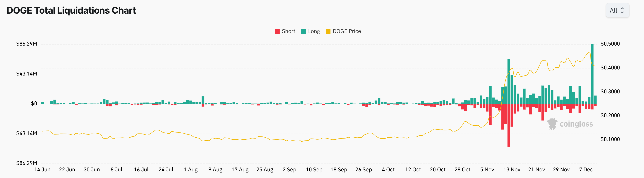The image size is (644, 178).
Task: Click the $0.5000 price axis label
Action: tap(610, 44)
